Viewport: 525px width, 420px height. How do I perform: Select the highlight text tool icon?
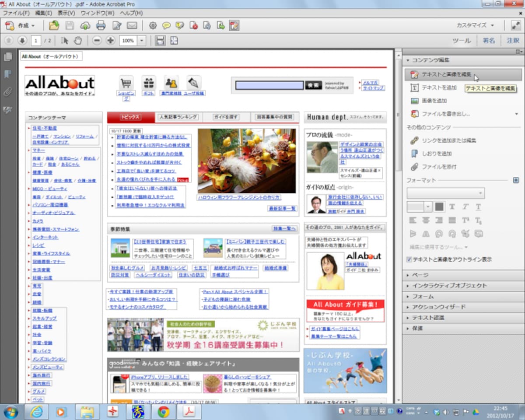tap(179, 25)
